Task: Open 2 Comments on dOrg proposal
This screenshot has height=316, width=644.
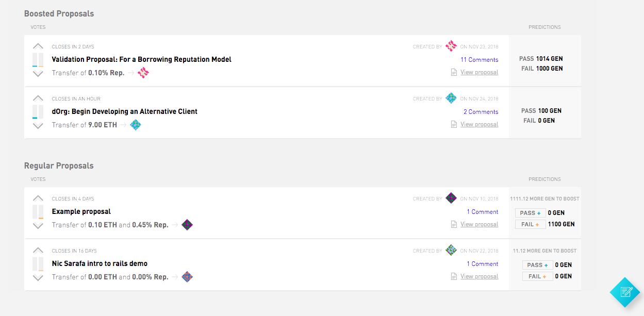Action: 481,112
